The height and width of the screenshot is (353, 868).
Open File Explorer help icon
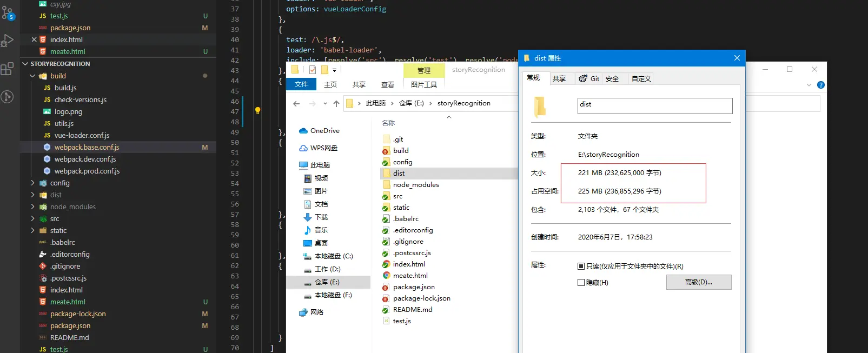point(821,85)
